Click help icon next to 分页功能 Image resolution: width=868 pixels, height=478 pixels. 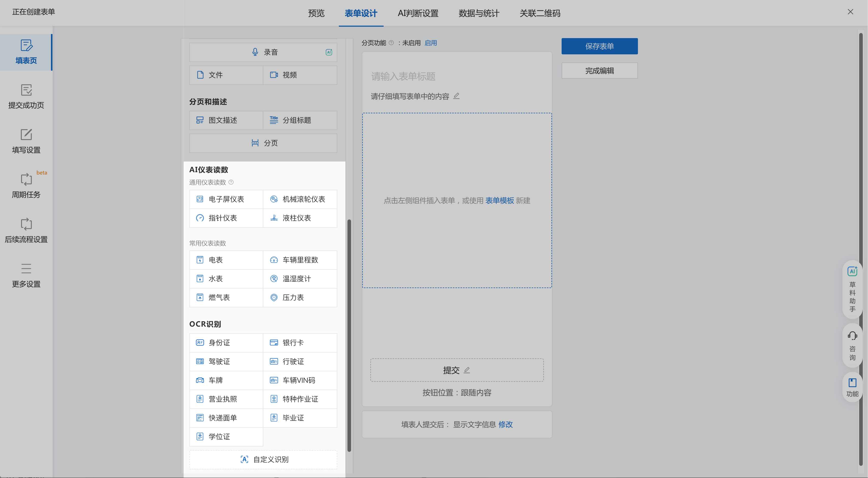click(x=391, y=43)
